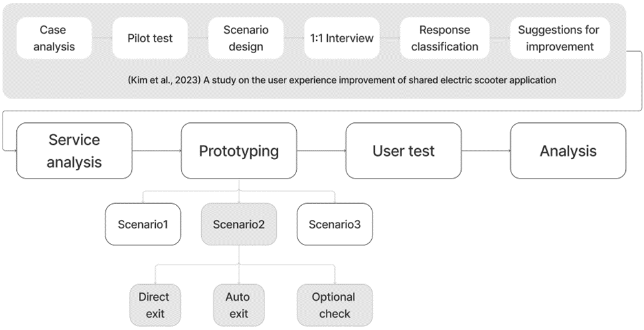
Task: Select the 1:1 Interview step
Action: [341, 38]
